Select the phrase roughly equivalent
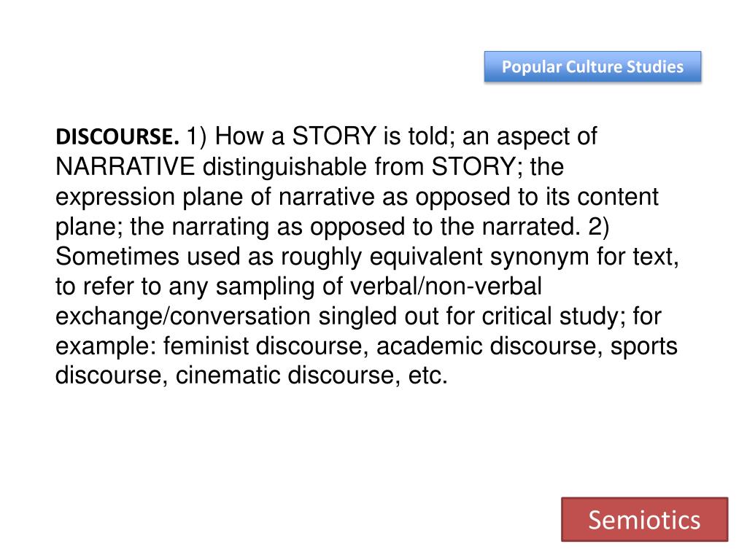 [382, 257]
